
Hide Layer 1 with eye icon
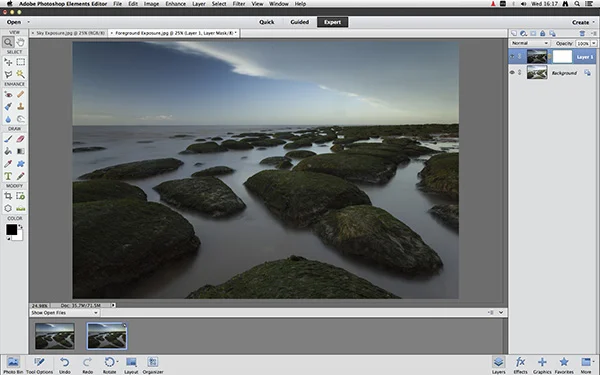(512, 57)
